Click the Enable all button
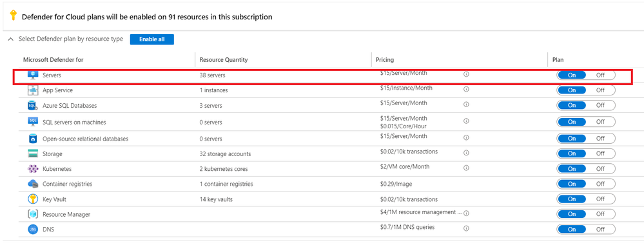 (152, 39)
